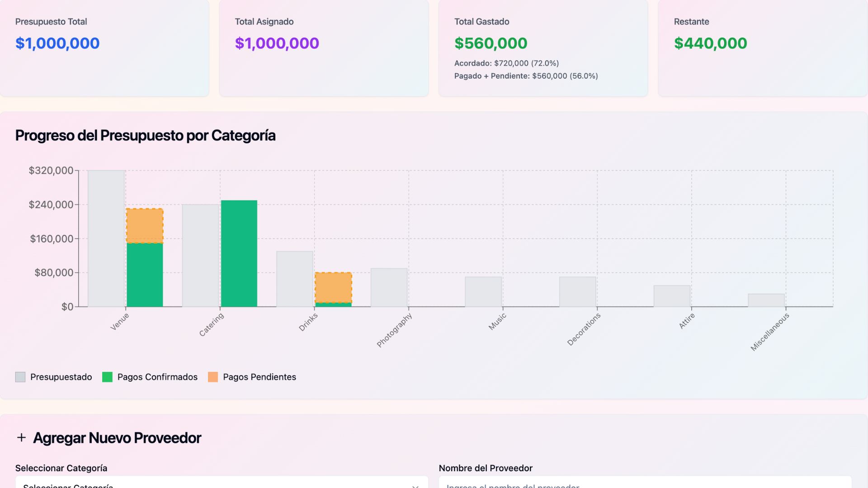Click the gray budgeted bar for Decorations

coord(578,292)
